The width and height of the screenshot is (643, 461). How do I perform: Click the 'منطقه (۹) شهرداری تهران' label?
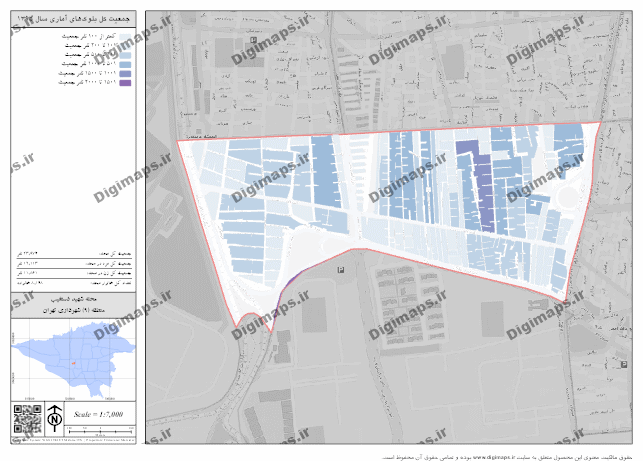(x=74, y=310)
